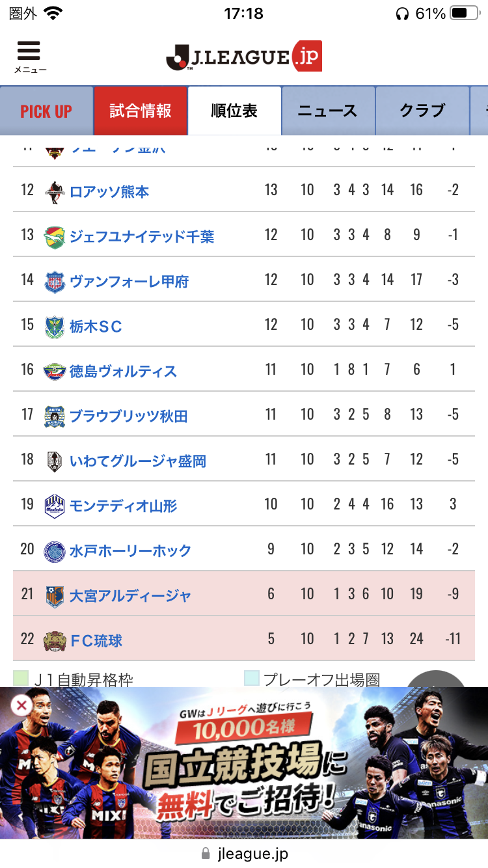Tap the Ventforet Kofu club crest
488x868 pixels.
coord(55,281)
